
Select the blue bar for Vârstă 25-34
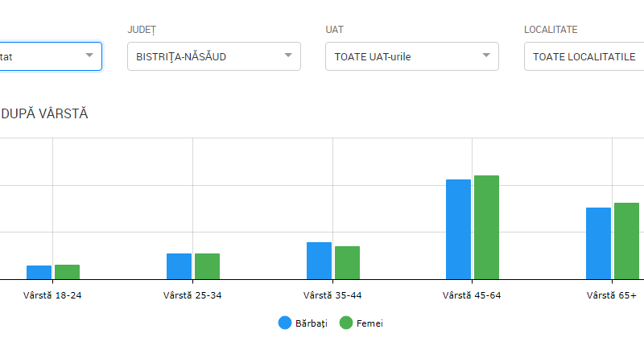pos(179,266)
